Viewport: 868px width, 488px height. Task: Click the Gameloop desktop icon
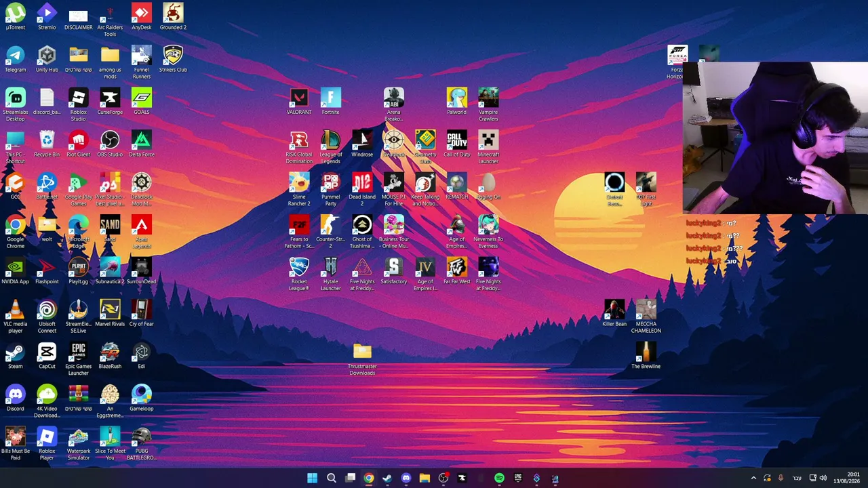pos(141,398)
